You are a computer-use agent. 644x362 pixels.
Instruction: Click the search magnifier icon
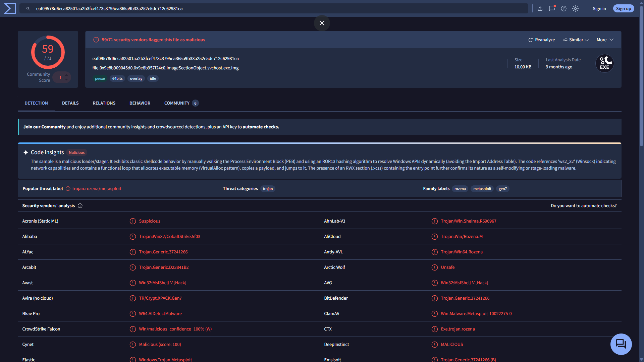[28, 9]
